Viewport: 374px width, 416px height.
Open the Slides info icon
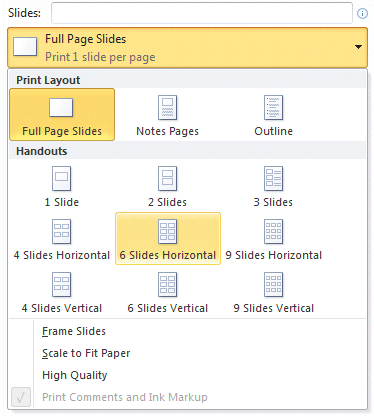coord(362,13)
